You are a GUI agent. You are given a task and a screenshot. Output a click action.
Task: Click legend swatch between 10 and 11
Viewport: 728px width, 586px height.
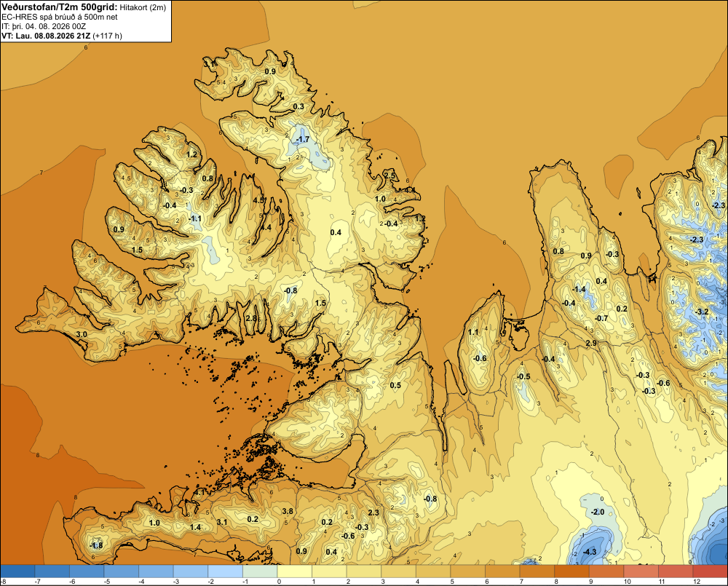(641, 571)
